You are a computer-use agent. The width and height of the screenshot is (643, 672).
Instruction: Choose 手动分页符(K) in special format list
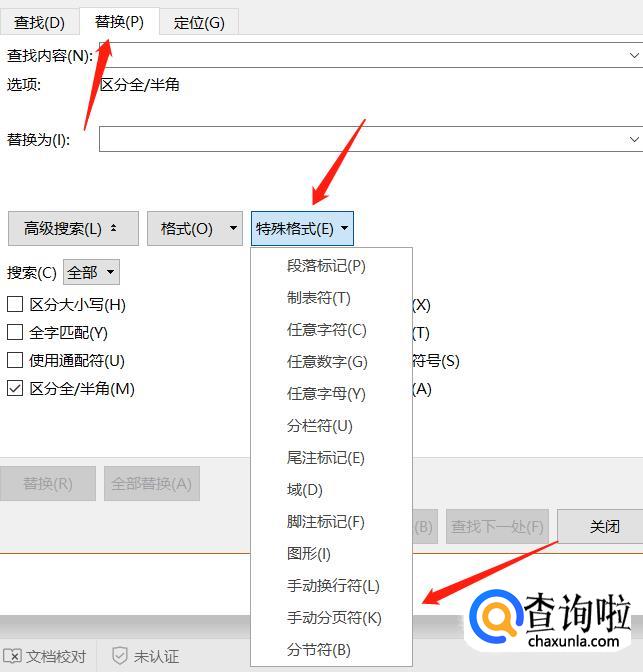pos(334,618)
